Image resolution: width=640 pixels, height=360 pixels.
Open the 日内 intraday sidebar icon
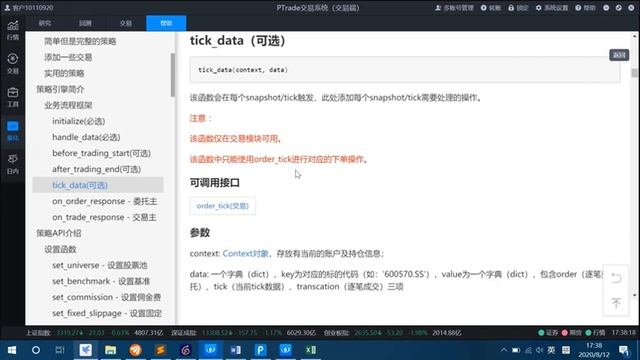click(13, 164)
